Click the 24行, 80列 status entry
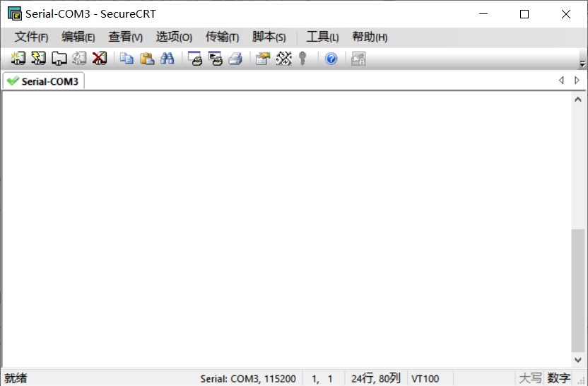Viewport: 588px width, 386px height. tap(376, 378)
